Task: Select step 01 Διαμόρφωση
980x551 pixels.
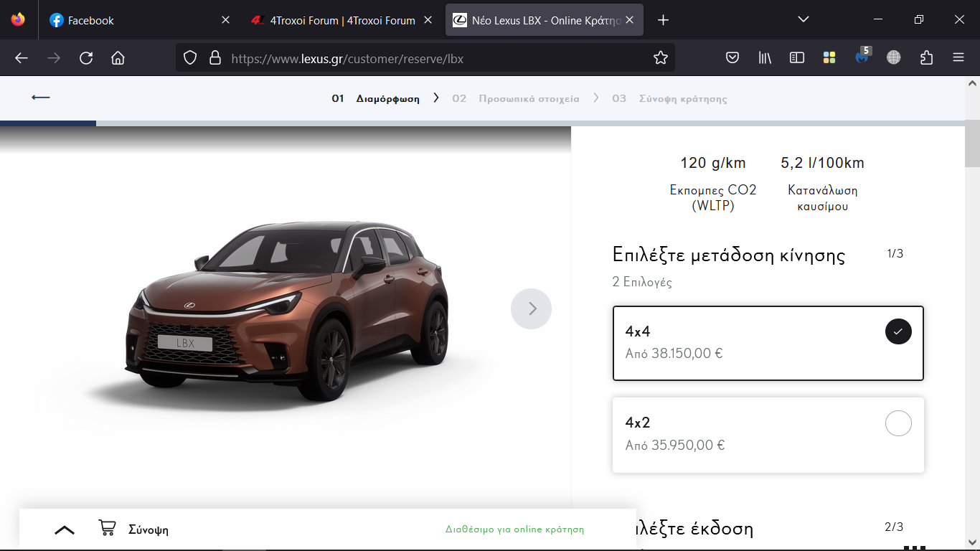Action: pos(375,99)
